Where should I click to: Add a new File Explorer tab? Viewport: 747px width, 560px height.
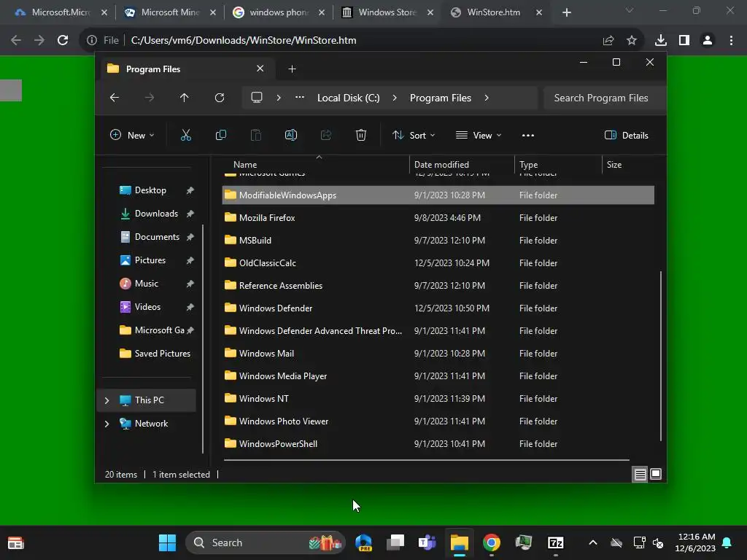click(292, 69)
